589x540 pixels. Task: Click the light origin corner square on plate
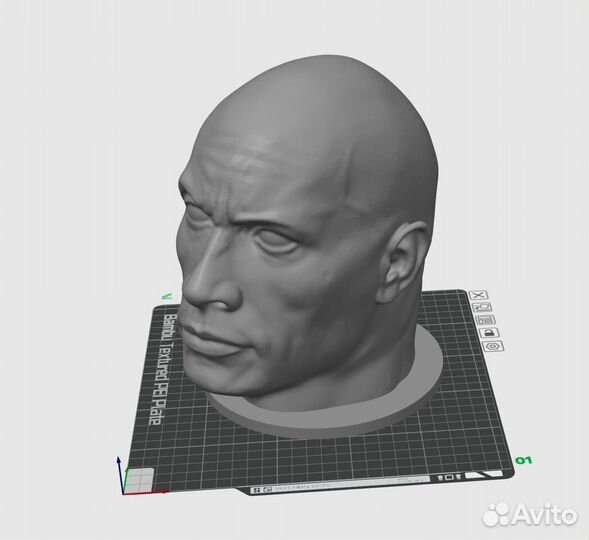tap(139, 480)
